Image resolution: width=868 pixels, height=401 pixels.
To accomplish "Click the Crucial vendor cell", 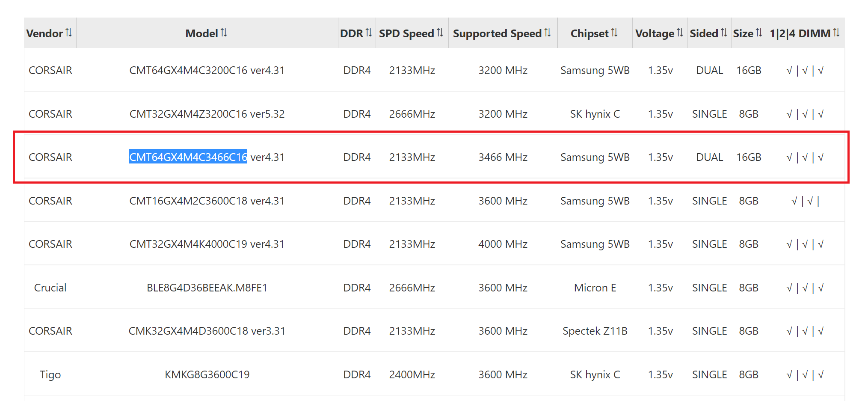I will tap(50, 288).
